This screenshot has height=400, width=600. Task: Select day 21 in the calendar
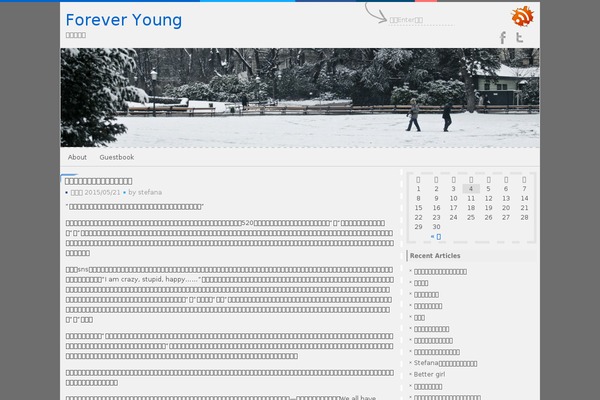pos(524,208)
